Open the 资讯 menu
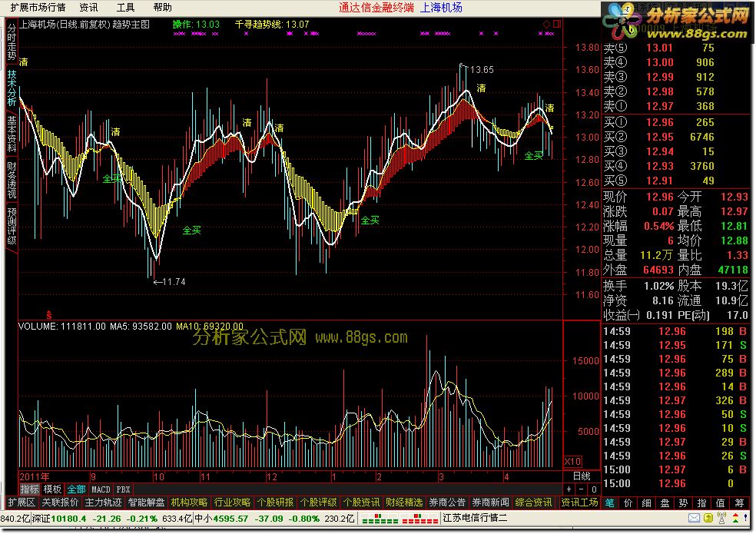 click(88, 7)
